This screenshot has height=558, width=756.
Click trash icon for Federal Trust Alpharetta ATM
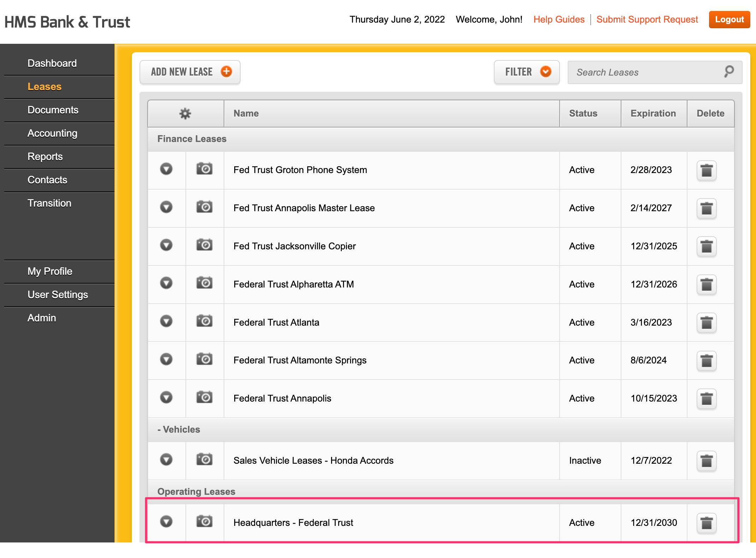click(x=706, y=285)
